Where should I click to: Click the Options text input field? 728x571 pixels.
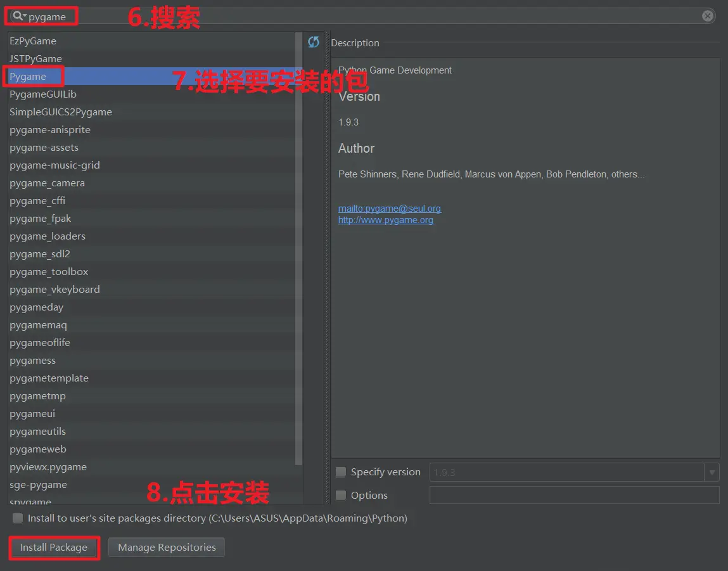pyautogui.click(x=574, y=496)
